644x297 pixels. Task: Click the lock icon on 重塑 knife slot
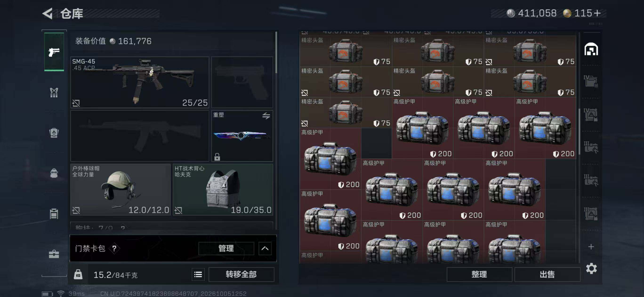217,157
